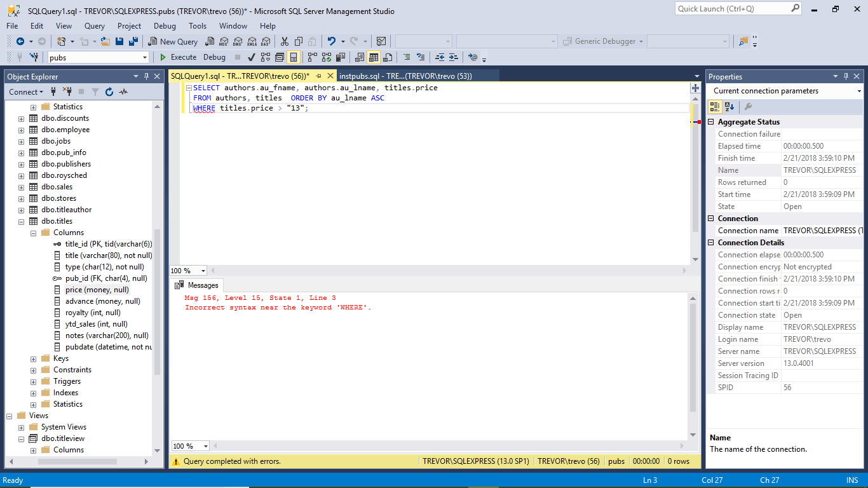
Task: Select the dbo.employee table
Action: tap(65, 130)
